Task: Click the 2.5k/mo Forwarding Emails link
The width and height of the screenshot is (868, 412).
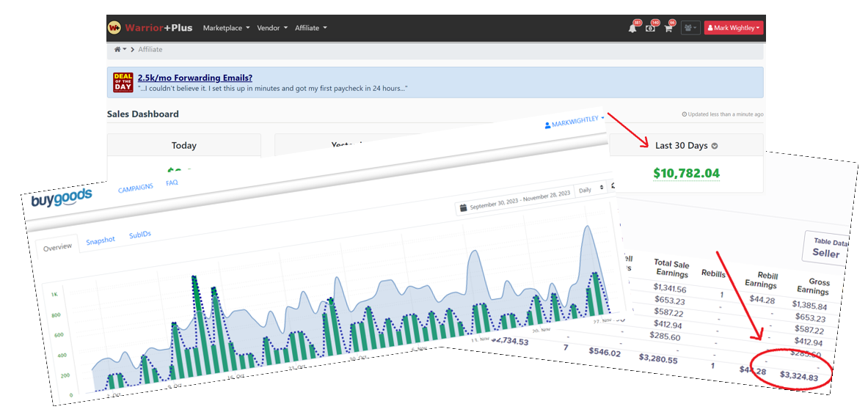Action: pyautogui.click(x=195, y=78)
